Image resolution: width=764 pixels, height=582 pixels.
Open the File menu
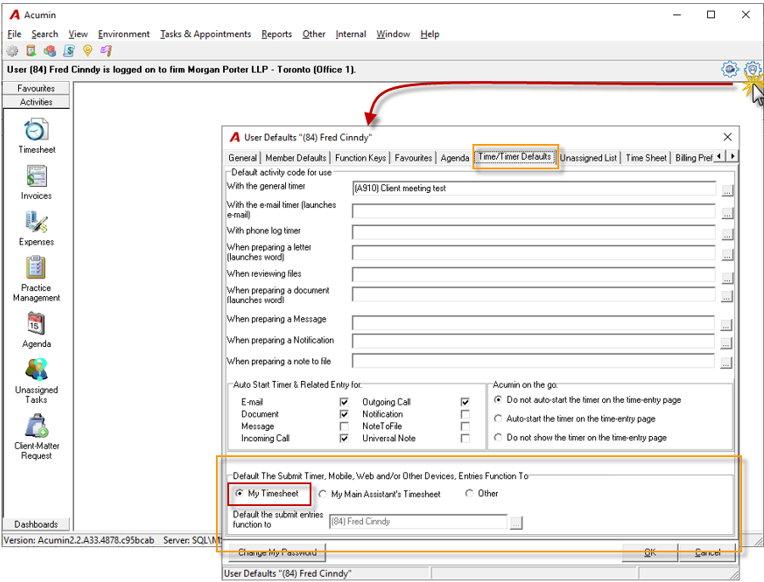click(x=14, y=34)
